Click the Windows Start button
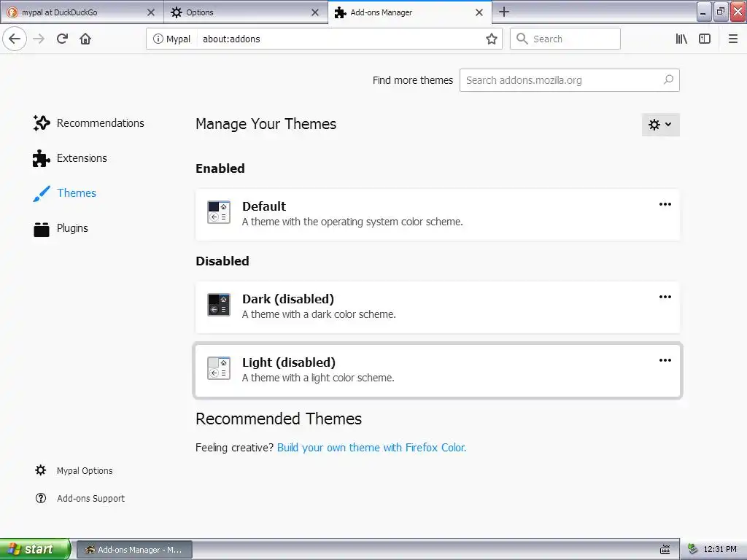The height and width of the screenshot is (560, 747). click(x=35, y=549)
